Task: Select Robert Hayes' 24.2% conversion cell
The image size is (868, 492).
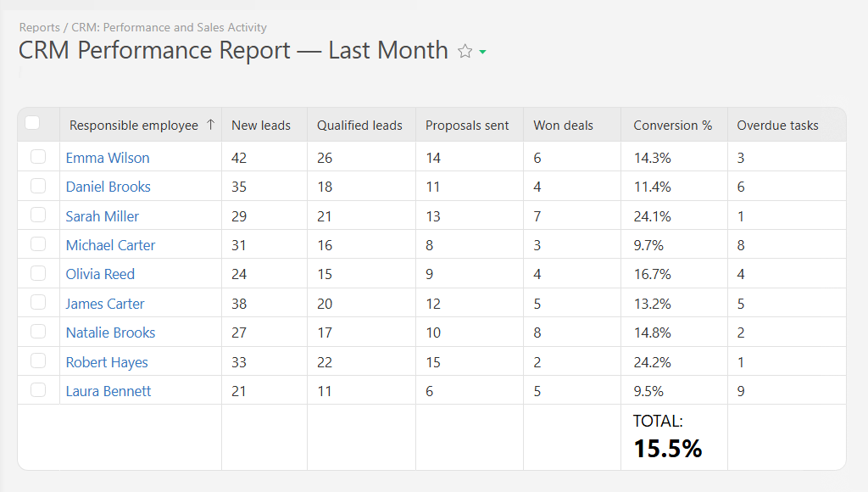Action: [x=674, y=361]
